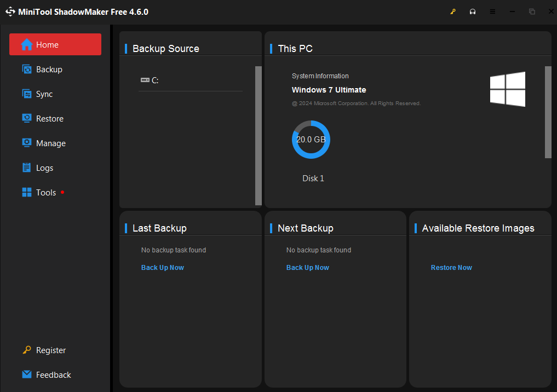Viewport: 557px width, 392px height.
Task: Click the Backup Source scrollbar
Action: click(259, 136)
